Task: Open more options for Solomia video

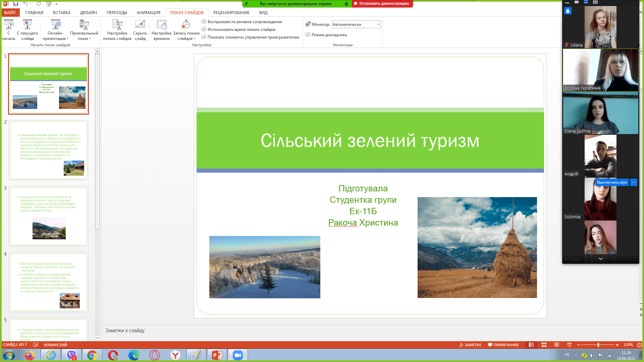Action: [x=634, y=182]
